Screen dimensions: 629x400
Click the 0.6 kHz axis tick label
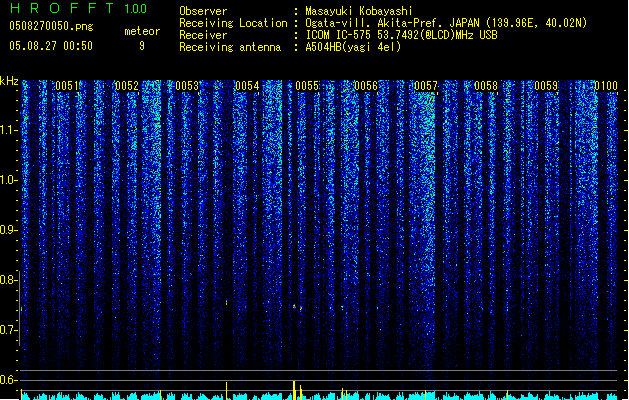click(x=9, y=380)
